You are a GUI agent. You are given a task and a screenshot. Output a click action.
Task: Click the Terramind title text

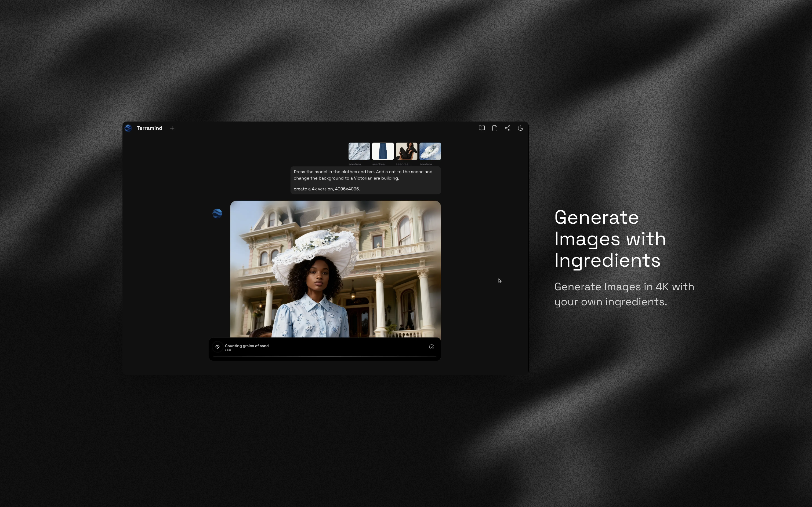pyautogui.click(x=149, y=128)
